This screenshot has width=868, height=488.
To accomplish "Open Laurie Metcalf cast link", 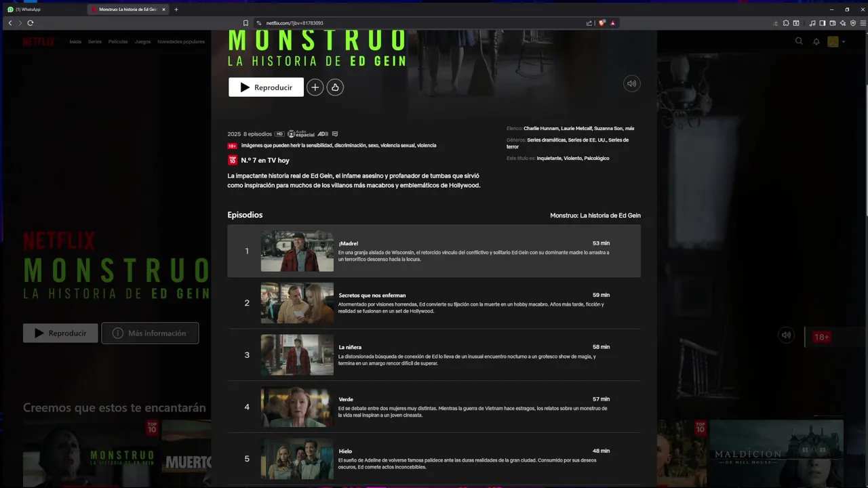I will (576, 128).
